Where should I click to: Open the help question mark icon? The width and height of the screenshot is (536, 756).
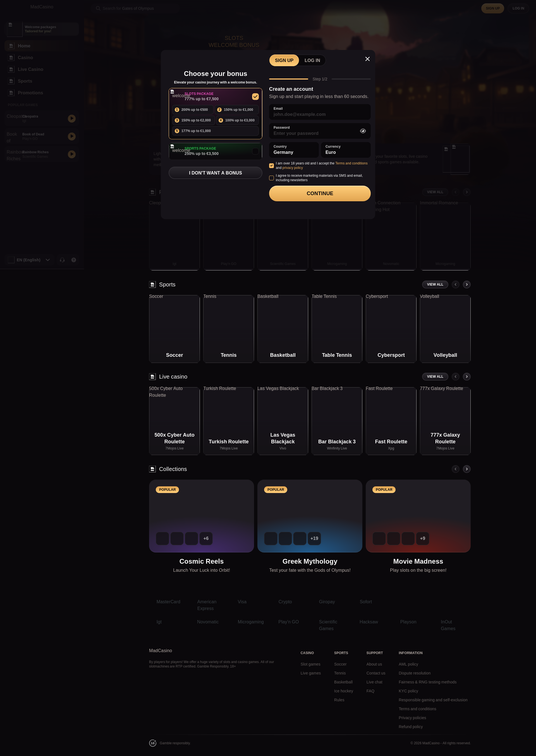tap(74, 260)
